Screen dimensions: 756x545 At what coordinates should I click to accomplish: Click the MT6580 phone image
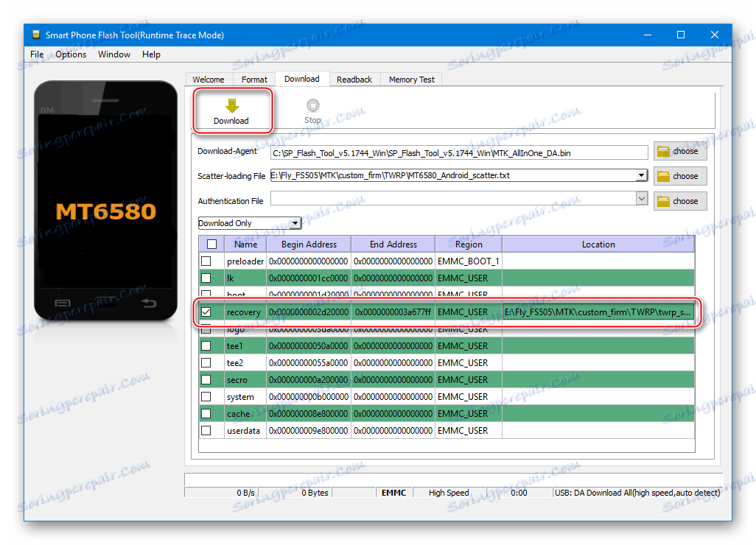click(105, 200)
